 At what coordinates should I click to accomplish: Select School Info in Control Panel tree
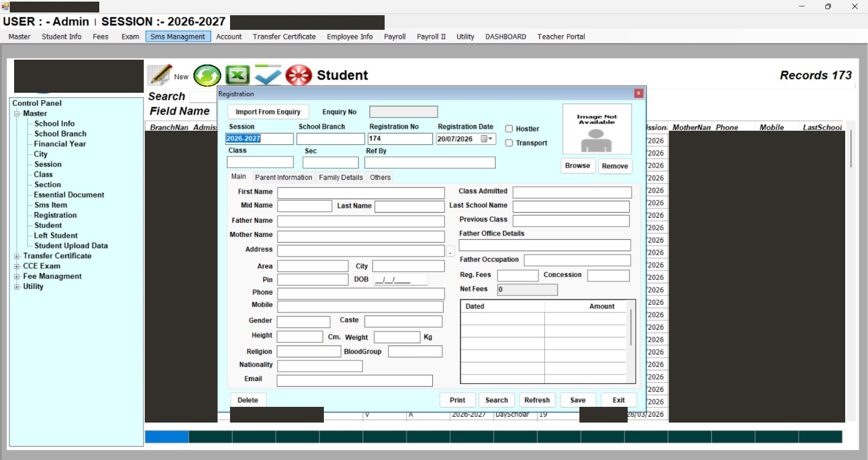(54, 124)
